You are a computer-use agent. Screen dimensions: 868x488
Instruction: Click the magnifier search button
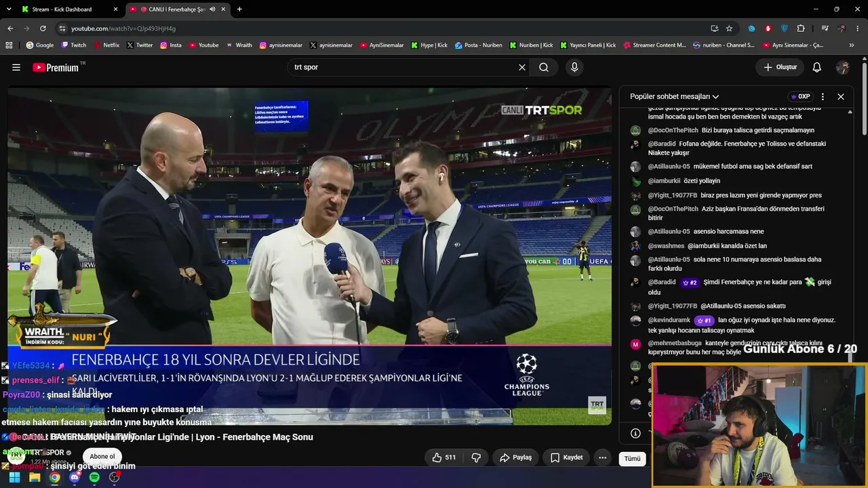(x=544, y=67)
